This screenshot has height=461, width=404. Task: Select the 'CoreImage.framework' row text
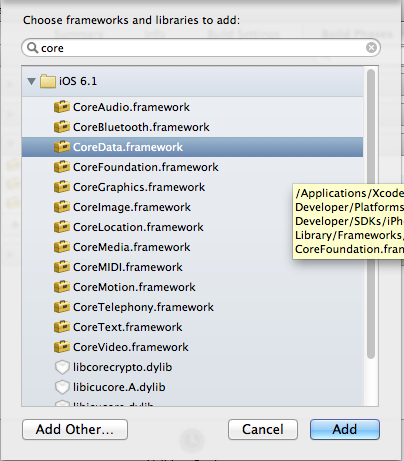pyautogui.click(x=132, y=208)
